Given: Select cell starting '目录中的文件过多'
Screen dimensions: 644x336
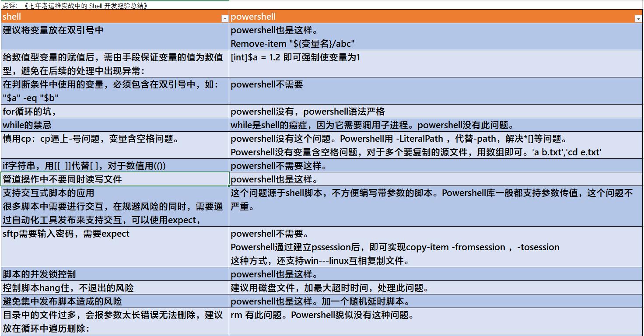Looking at the screenshot, I should pyautogui.click(x=115, y=322).
